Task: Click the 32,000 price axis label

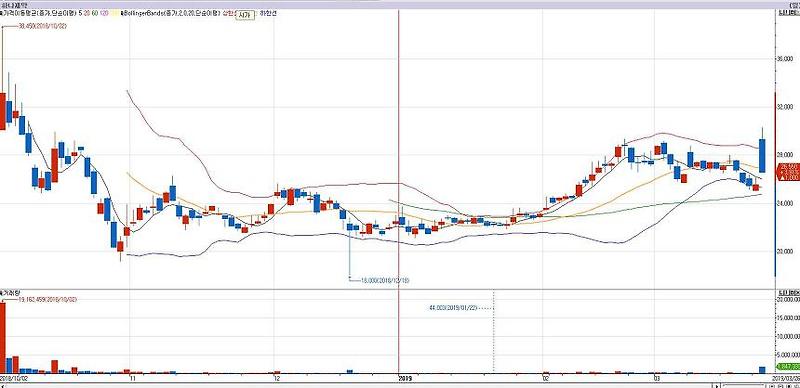Action: click(x=786, y=107)
